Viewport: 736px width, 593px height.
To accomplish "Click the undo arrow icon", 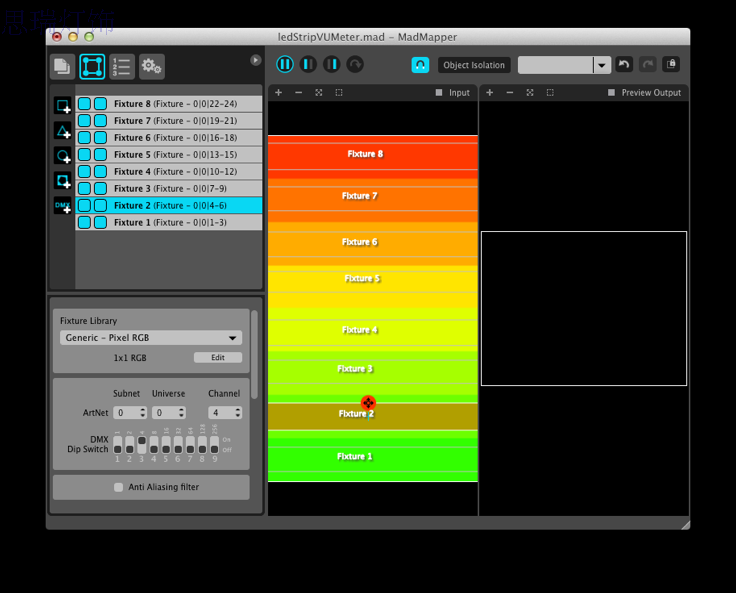I will [x=624, y=64].
